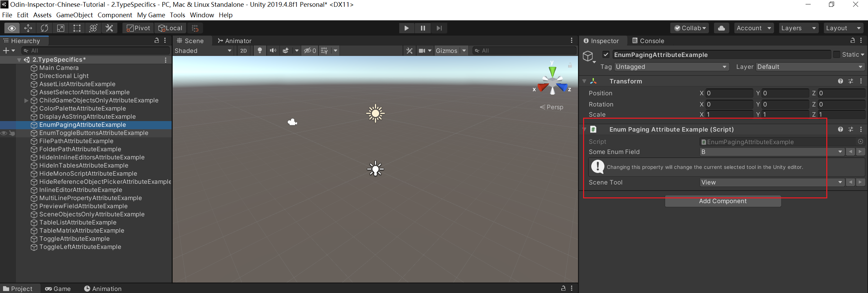Open the Collab dropdown
The image size is (868, 293).
tap(690, 28)
